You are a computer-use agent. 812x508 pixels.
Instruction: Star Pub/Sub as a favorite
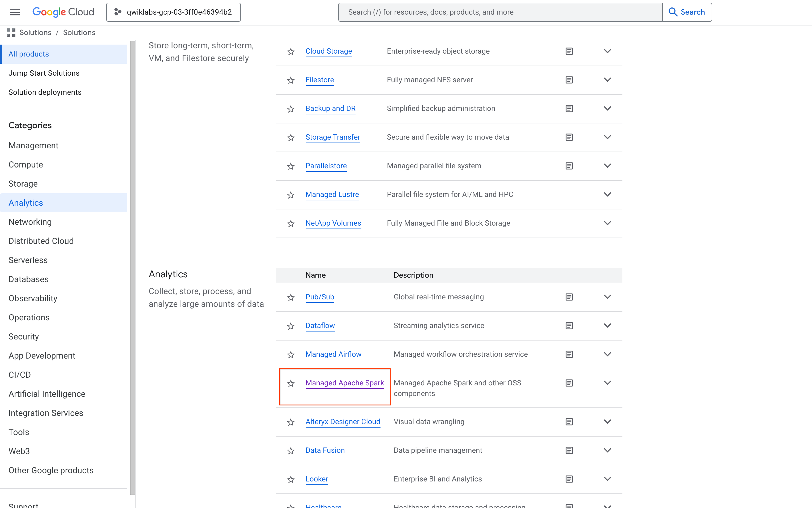[x=290, y=297]
